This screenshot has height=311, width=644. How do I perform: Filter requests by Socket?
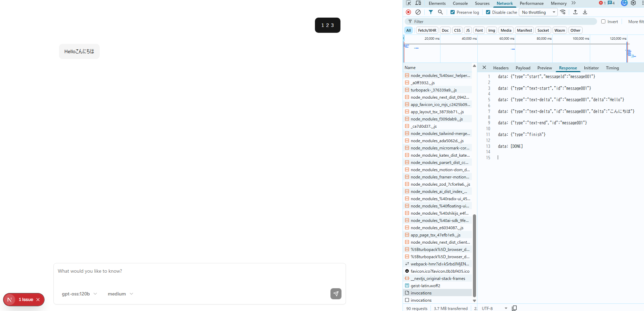click(x=543, y=30)
